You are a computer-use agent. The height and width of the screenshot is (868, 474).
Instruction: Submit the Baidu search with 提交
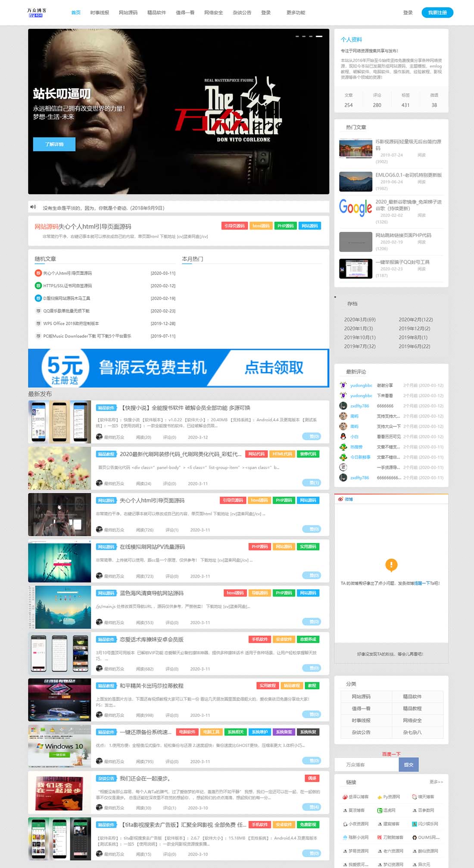click(409, 765)
